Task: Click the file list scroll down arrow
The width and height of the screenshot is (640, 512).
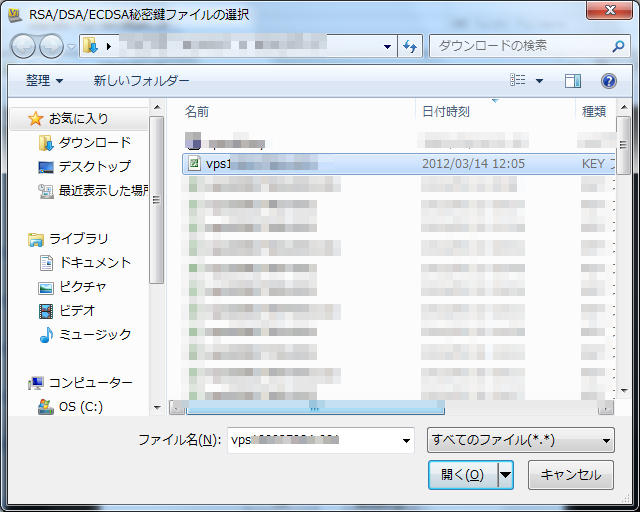Action: (623, 391)
